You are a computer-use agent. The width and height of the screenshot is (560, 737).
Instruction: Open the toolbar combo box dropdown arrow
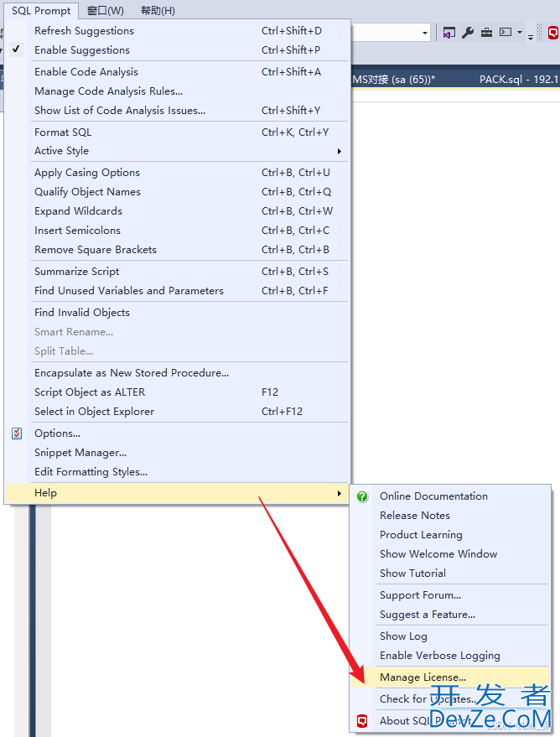click(425, 33)
